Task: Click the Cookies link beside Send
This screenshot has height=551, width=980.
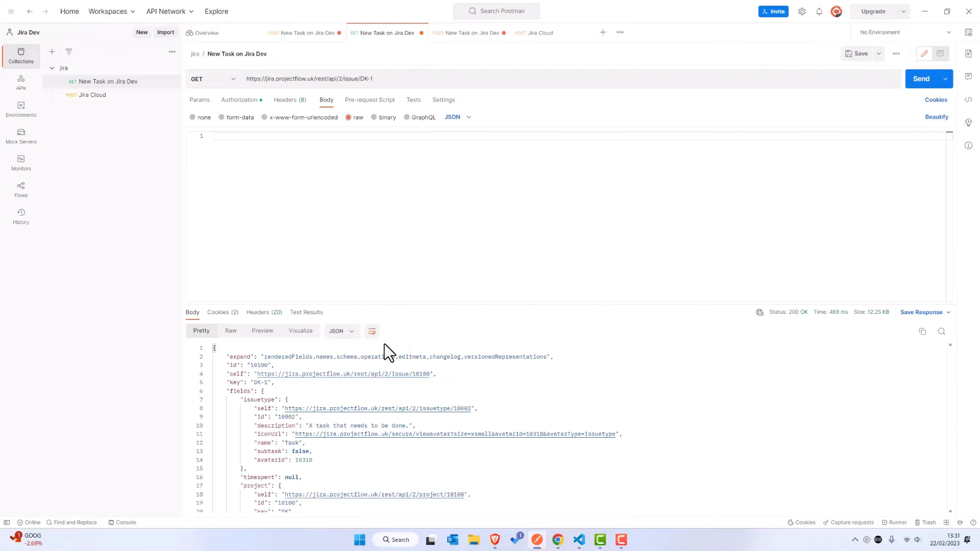Action: pos(936,99)
